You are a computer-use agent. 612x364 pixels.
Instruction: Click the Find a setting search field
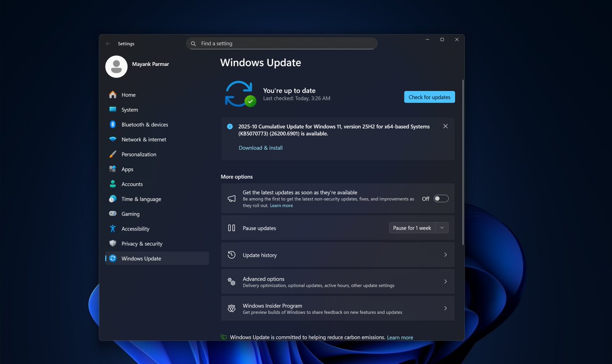[x=282, y=43]
